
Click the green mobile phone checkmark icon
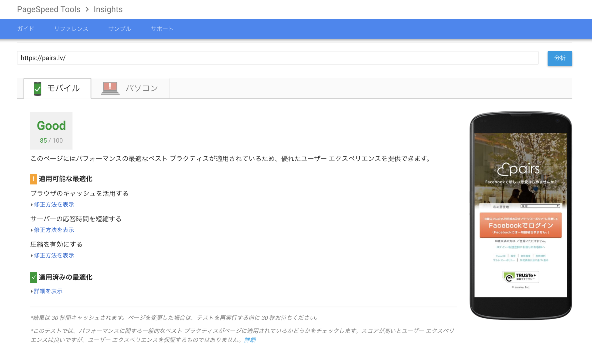coord(38,88)
